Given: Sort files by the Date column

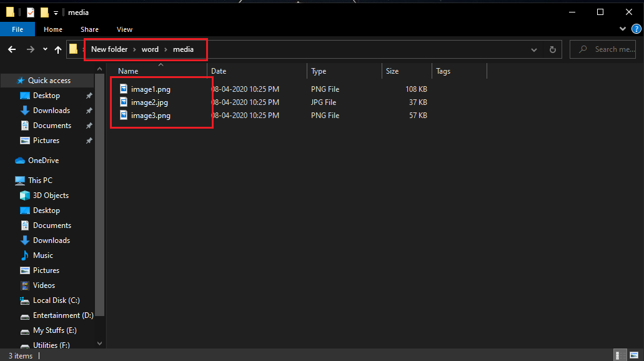Looking at the screenshot, I should pos(218,71).
